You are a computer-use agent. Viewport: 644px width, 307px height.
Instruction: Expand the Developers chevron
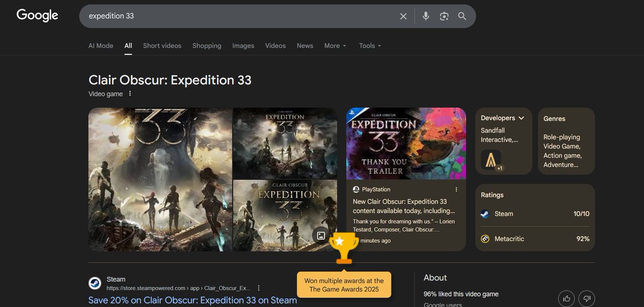(x=521, y=118)
